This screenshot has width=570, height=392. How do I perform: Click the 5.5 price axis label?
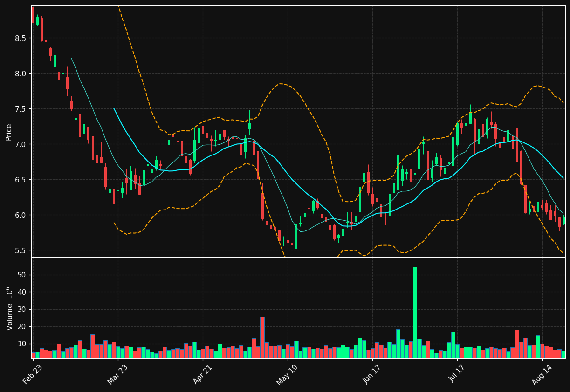pos(21,250)
